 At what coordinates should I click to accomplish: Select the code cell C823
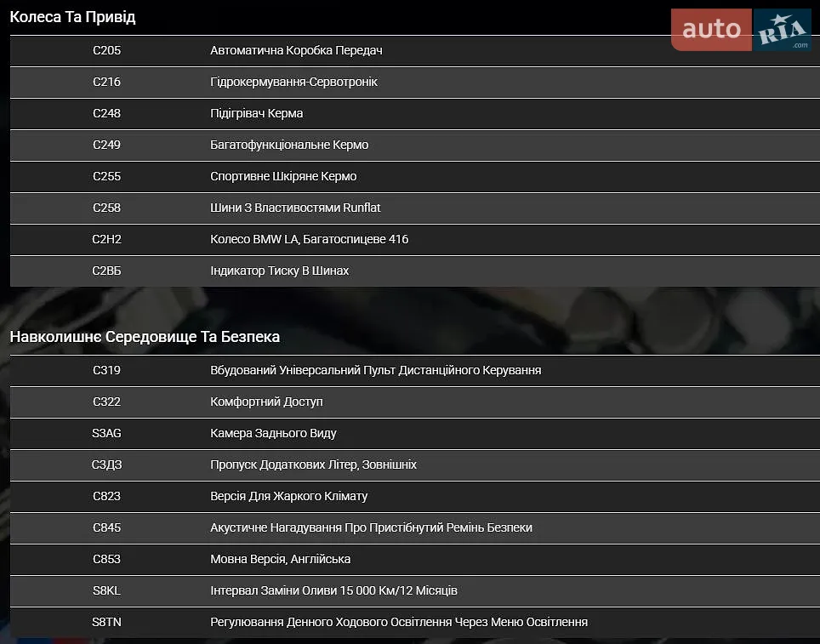[x=106, y=496]
